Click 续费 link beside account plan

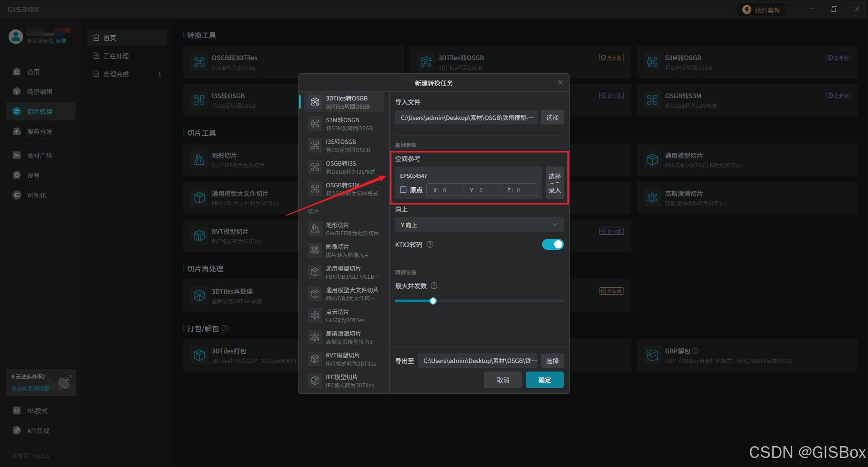61,41
